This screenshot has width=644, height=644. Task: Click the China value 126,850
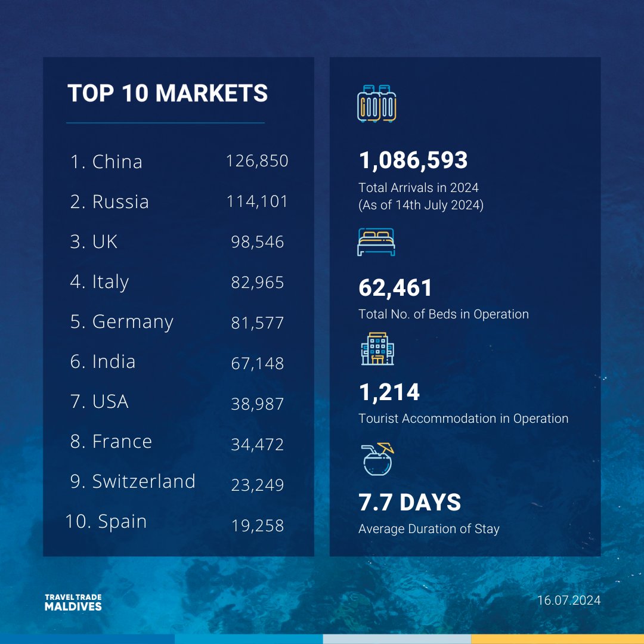[257, 161]
